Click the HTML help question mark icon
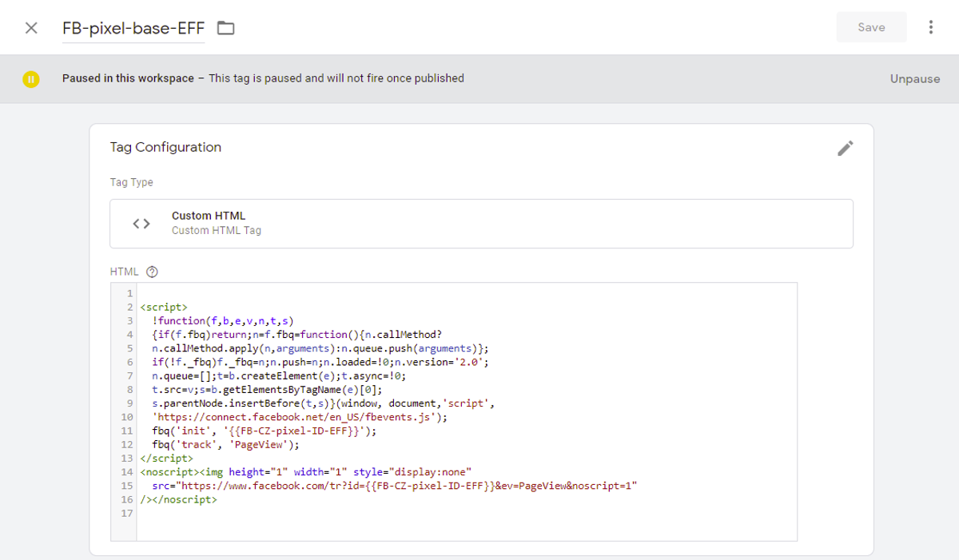Image resolution: width=959 pixels, height=560 pixels. pyautogui.click(x=153, y=272)
